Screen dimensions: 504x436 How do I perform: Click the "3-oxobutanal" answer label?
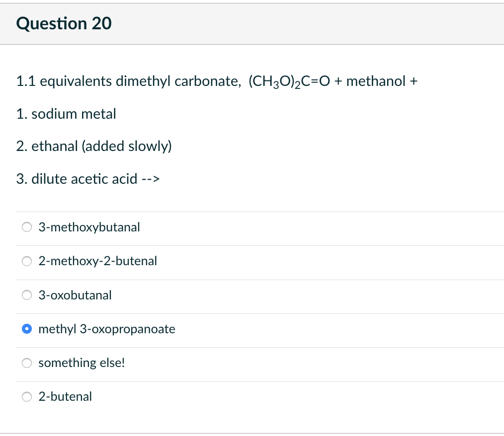pyautogui.click(x=75, y=295)
